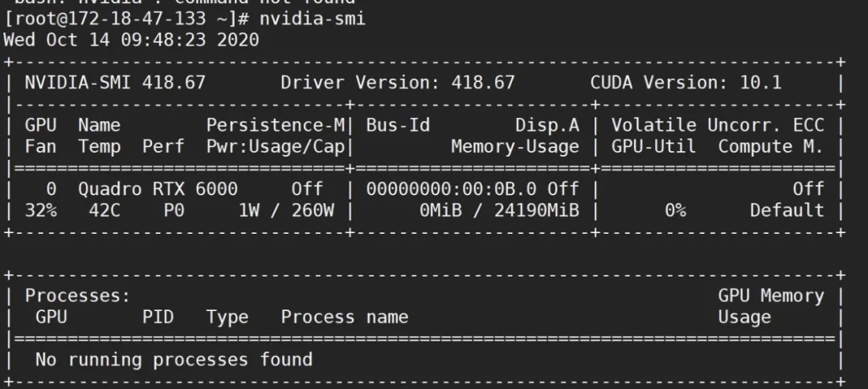The image size is (868, 389).
Task: Click the date line Wed Oct 14
Action: click(x=131, y=40)
